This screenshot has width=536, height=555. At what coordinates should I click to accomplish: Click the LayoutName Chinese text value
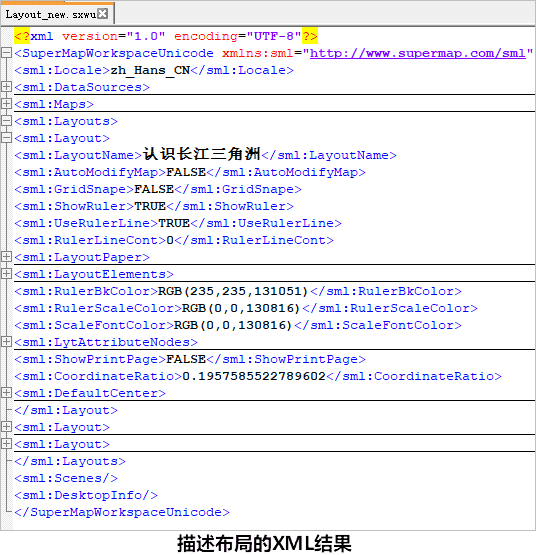tap(202, 154)
